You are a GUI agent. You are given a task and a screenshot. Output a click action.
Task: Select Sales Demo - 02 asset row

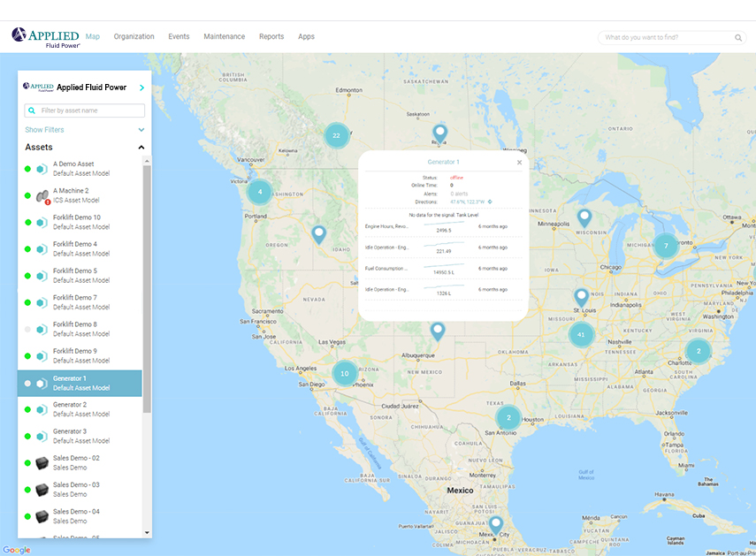[x=80, y=462]
